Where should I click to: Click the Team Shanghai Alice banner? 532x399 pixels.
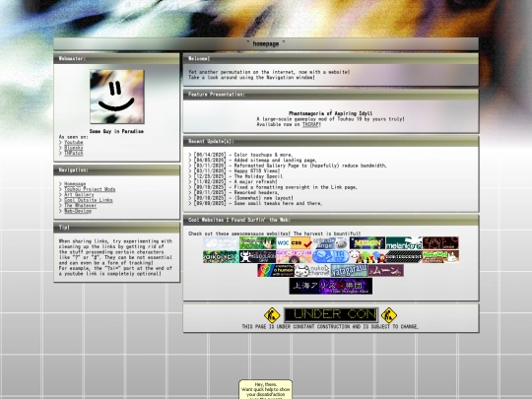331,286
